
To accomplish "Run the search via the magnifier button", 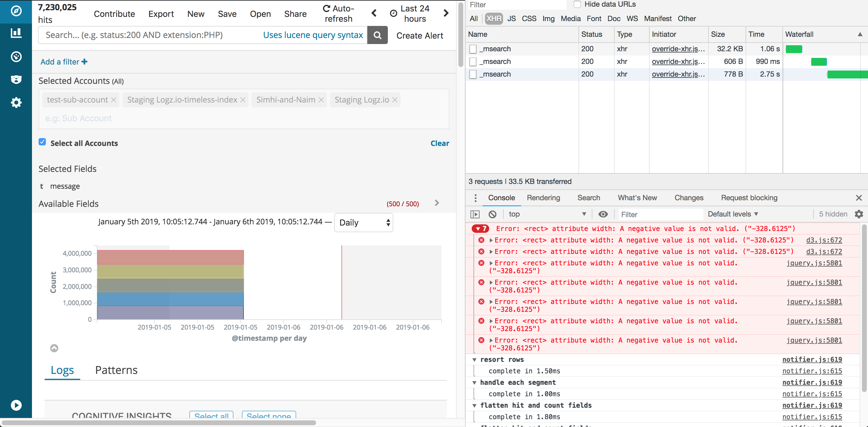I will click(377, 35).
